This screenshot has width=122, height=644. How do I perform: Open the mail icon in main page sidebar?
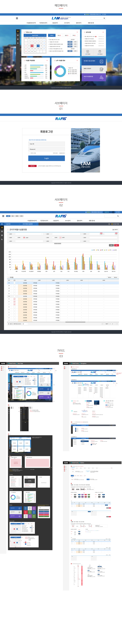[18, 35]
